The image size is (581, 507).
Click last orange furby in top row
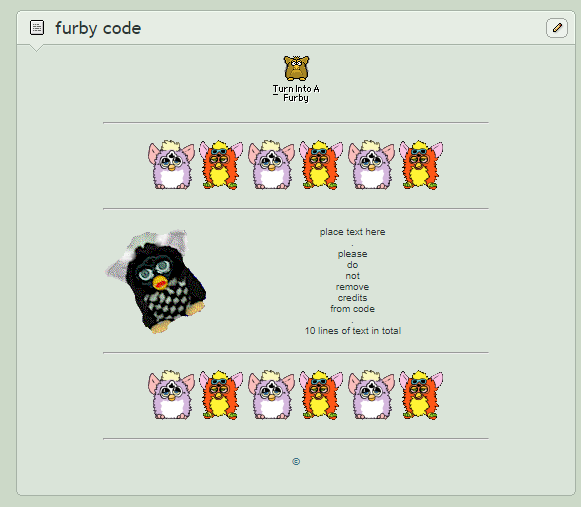(x=421, y=165)
